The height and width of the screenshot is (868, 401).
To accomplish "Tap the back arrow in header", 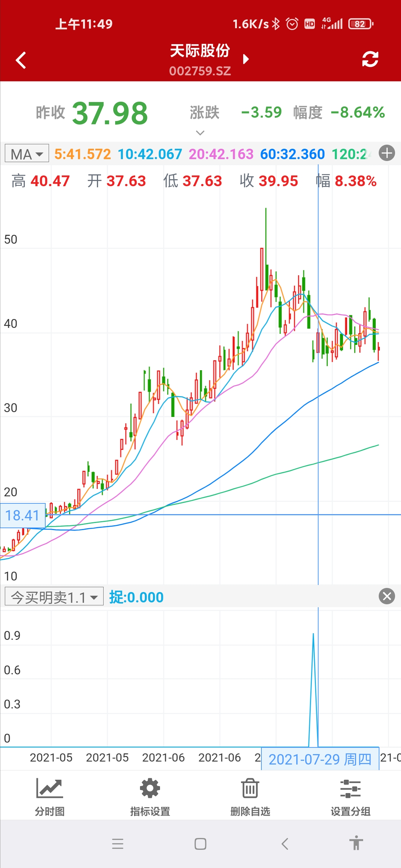I will click(21, 60).
